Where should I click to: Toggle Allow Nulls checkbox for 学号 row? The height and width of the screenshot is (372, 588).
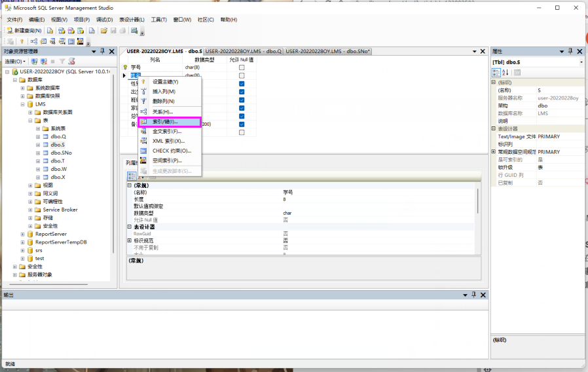[242, 67]
